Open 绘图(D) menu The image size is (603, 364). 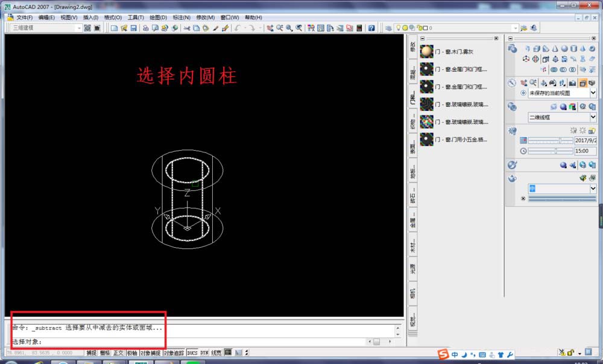(158, 17)
